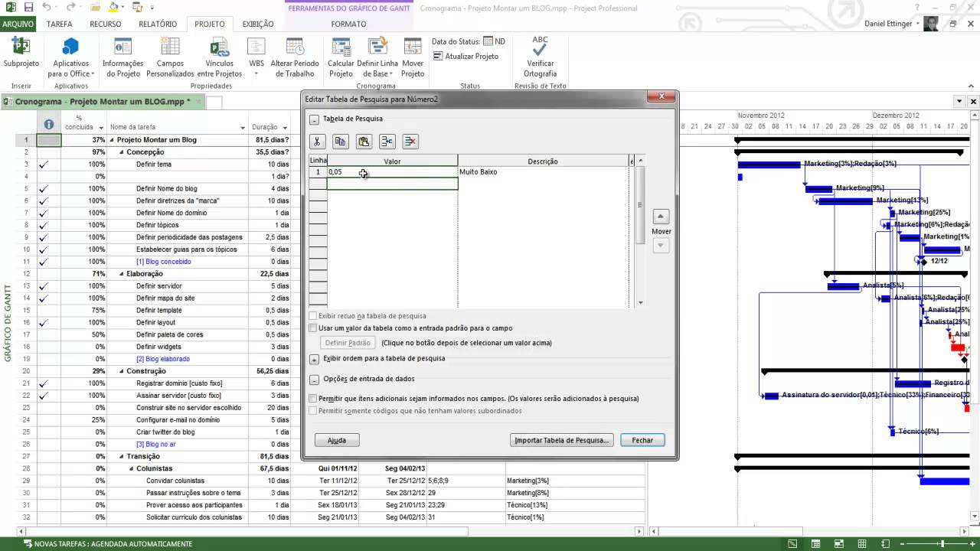The height and width of the screenshot is (551, 980).
Task: Select task 'Criar twitter do blog'
Action: pyautogui.click(x=165, y=432)
